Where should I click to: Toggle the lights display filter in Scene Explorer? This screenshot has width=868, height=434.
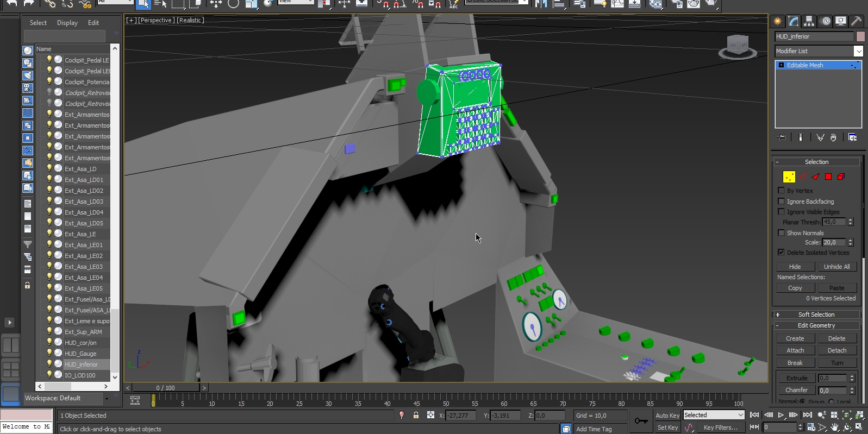(x=28, y=76)
